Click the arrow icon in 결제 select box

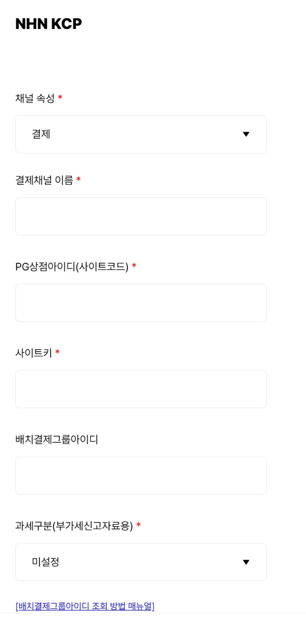click(x=246, y=134)
